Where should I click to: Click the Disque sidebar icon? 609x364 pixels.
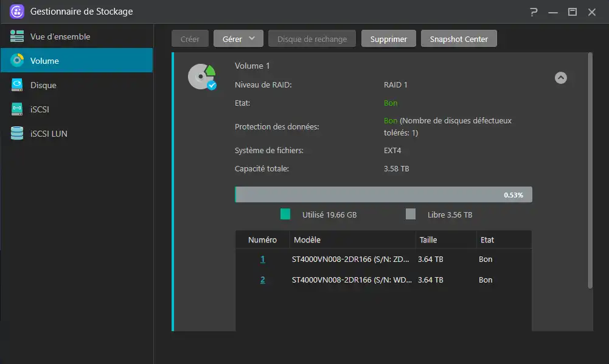[18, 85]
